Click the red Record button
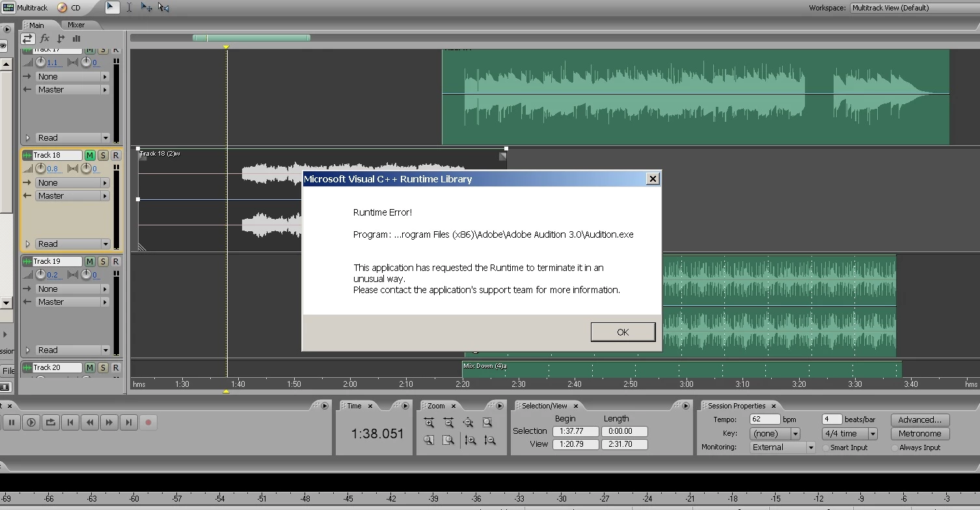 (148, 423)
